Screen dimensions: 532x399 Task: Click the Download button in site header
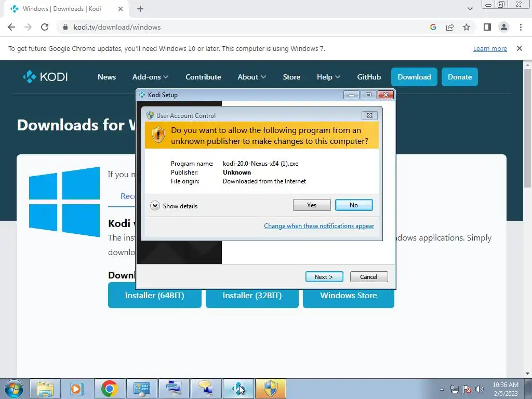click(x=414, y=77)
